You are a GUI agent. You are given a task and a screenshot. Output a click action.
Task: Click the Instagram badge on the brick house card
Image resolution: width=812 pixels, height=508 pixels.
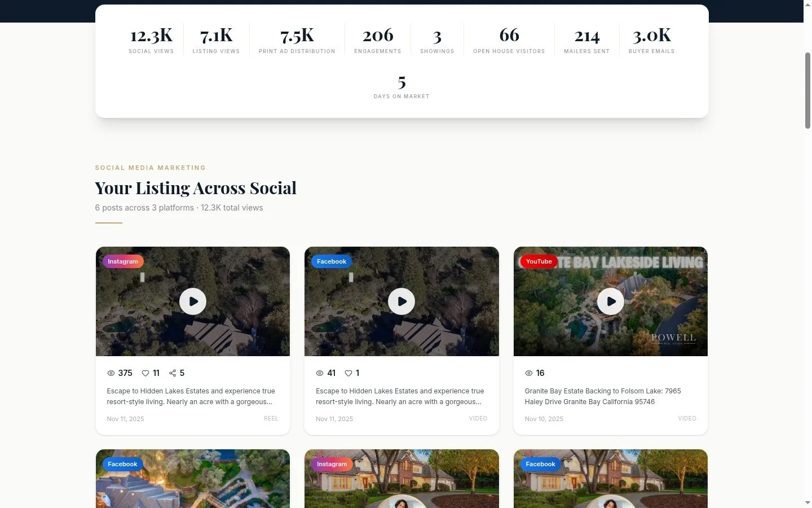[x=332, y=464]
